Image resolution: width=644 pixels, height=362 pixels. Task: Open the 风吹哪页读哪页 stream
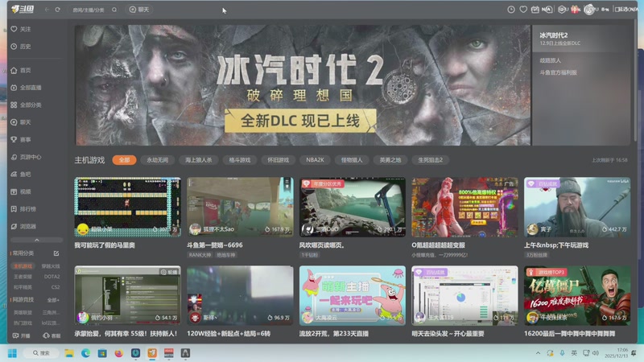point(353,207)
